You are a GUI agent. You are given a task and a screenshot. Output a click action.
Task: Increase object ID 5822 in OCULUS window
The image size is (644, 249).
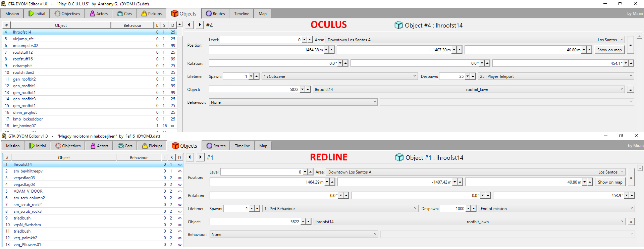click(x=308, y=89)
